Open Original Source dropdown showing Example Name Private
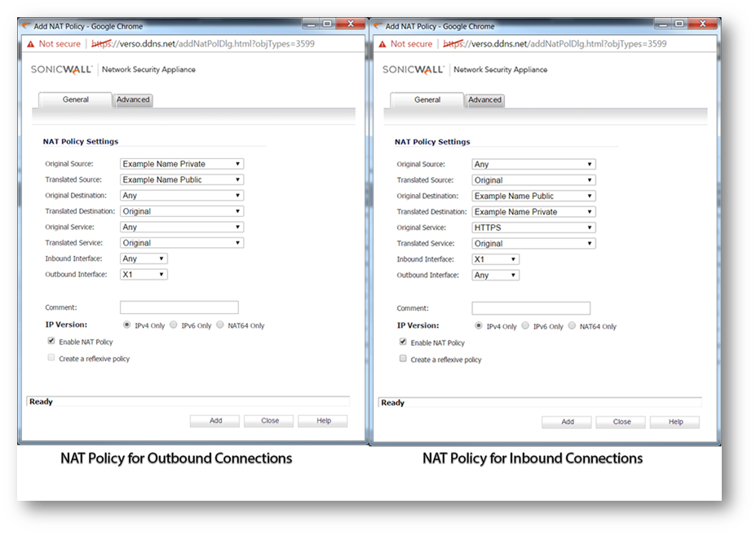Viewport: 756px width, 535px height. coord(182,164)
